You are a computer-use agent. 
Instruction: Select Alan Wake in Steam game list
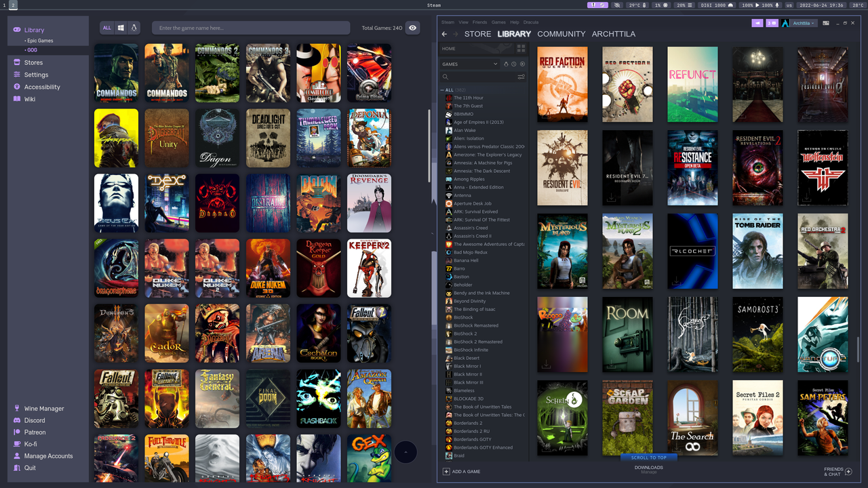[x=465, y=130]
